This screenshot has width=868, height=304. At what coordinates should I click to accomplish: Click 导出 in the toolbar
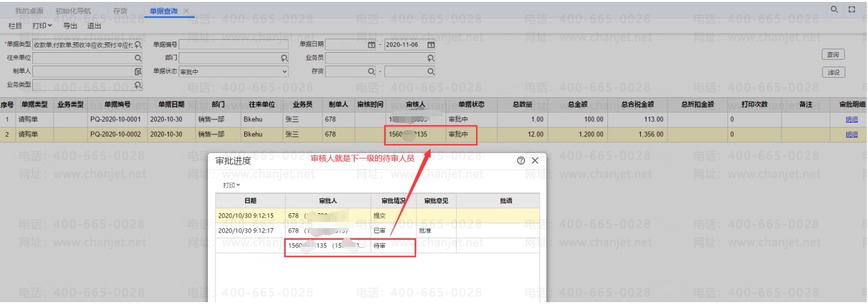pyautogui.click(x=70, y=25)
